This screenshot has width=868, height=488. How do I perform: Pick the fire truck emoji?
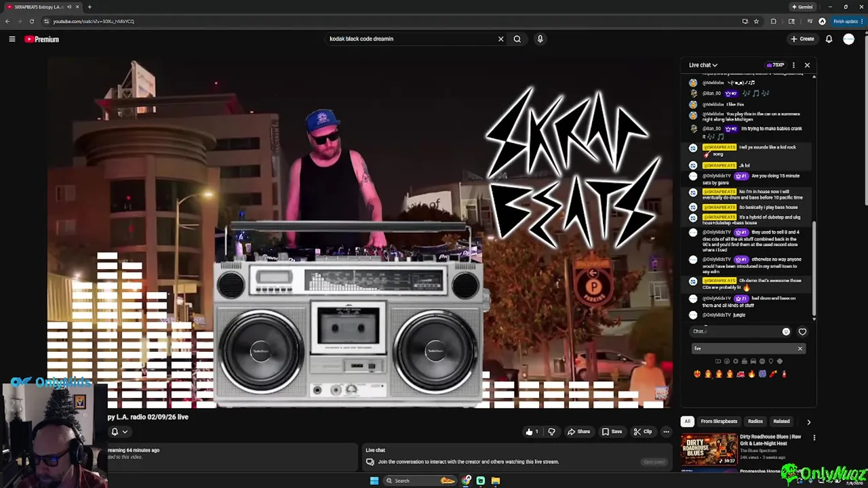click(741, 374)
